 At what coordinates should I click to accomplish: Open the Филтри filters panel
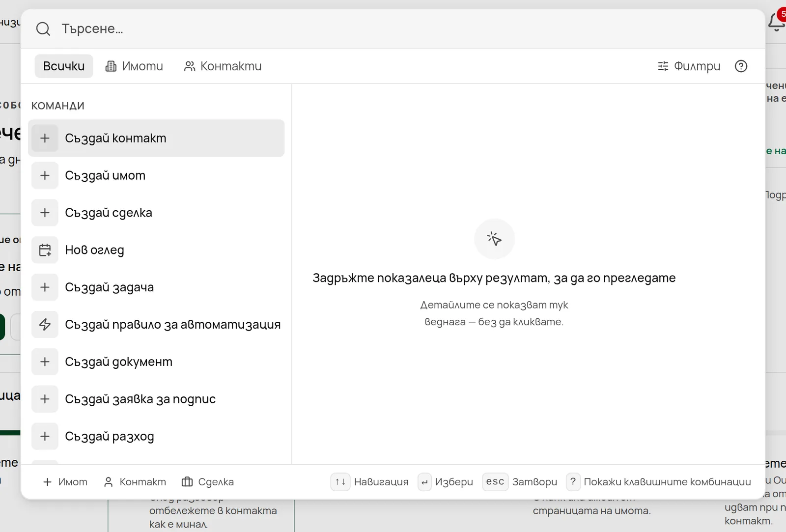tap(689, 66)
